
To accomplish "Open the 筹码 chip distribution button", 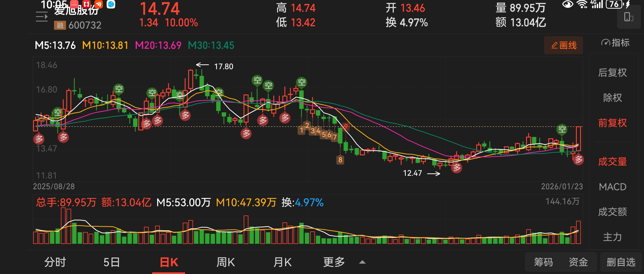I will (543, 262).
